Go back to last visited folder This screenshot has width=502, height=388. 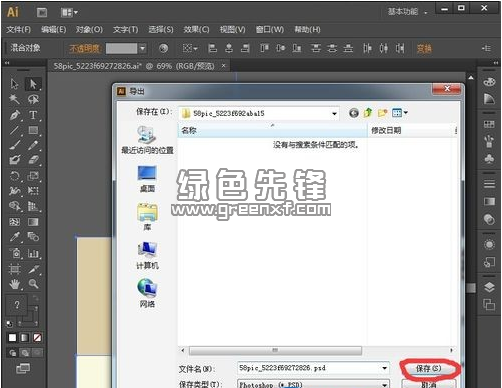[354, 113]
